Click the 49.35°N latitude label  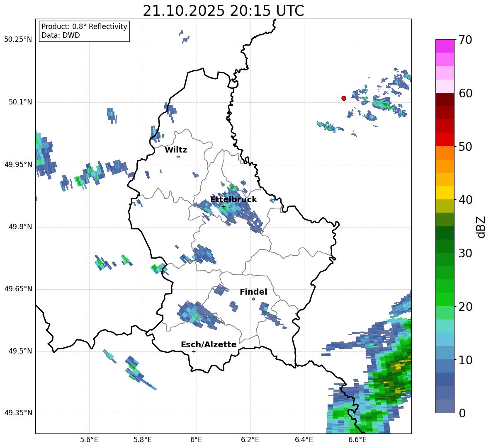18,413
